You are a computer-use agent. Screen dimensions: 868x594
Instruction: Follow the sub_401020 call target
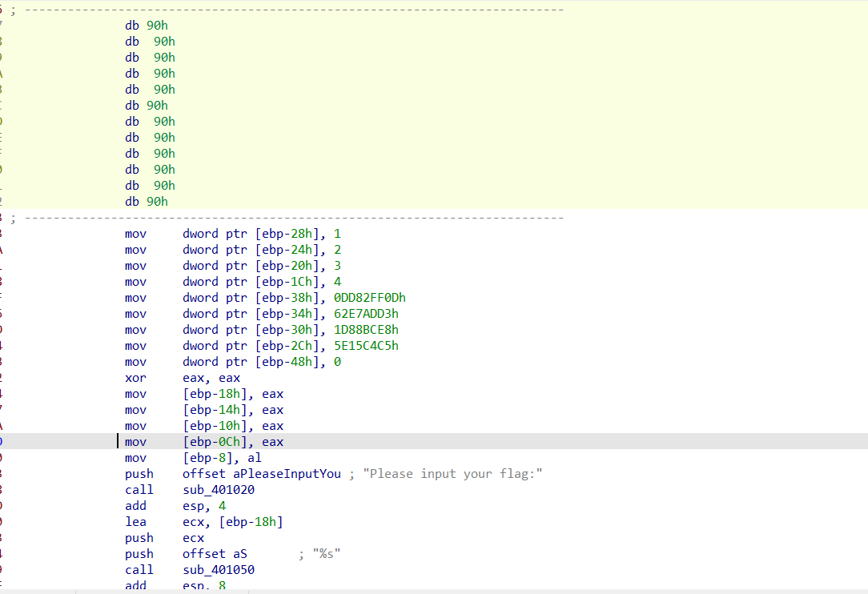tap(219, 490)
